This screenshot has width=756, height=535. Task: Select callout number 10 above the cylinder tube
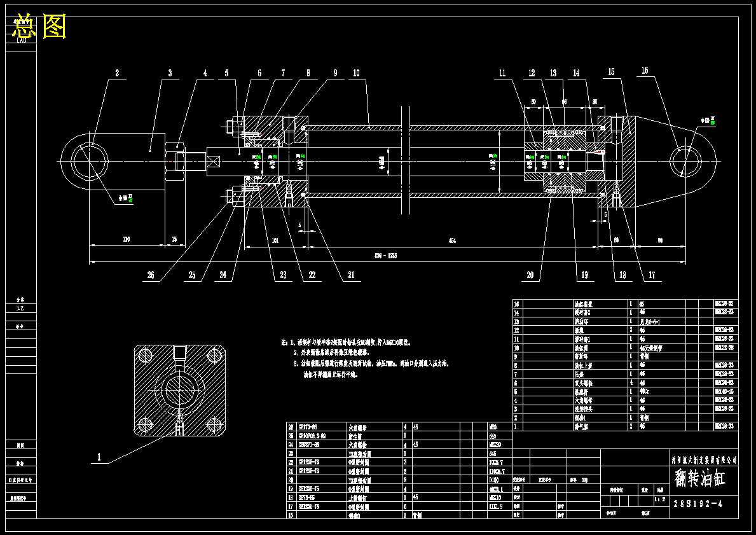(356, 73)
